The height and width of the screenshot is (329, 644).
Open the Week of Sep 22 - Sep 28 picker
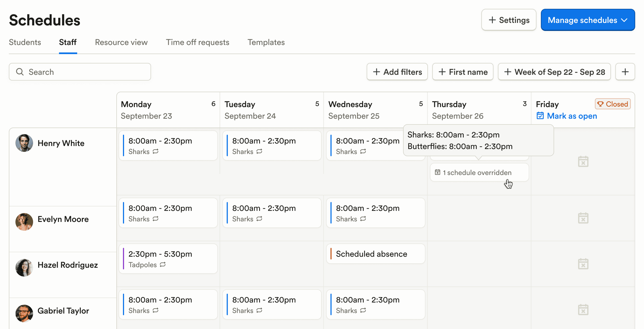click(554, 72)
